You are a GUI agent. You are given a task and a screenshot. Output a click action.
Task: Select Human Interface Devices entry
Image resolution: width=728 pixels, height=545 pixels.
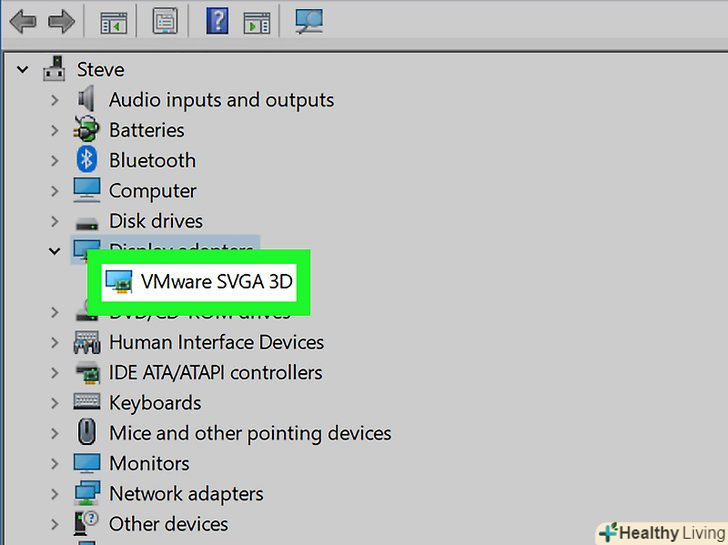[216, 342]
